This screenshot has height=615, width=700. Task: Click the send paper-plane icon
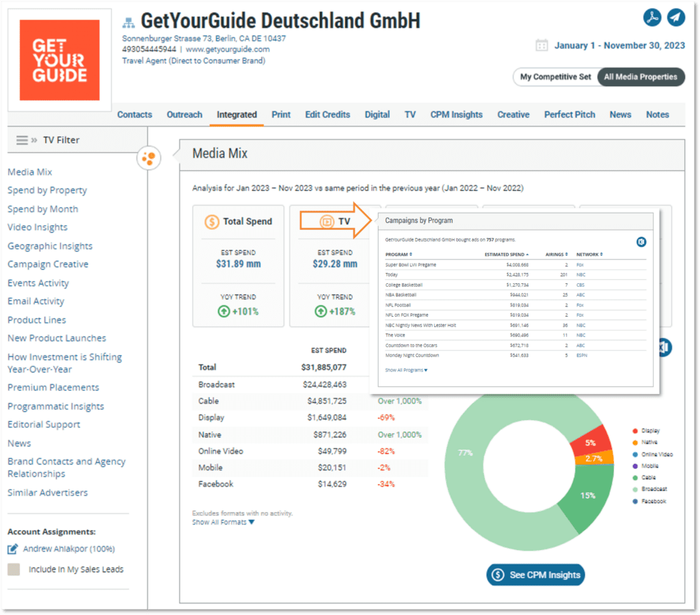(676, 17)
